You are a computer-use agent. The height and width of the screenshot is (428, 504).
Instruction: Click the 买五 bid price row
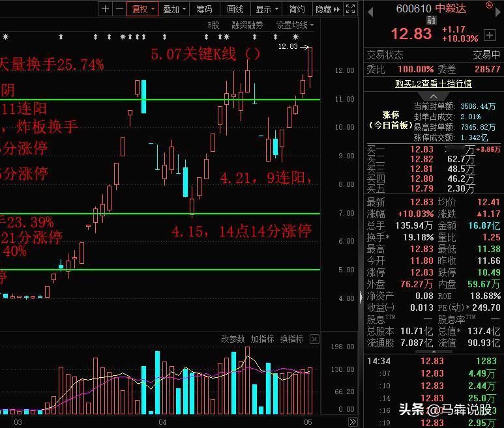pyautogui.click(x=434, y=188)
